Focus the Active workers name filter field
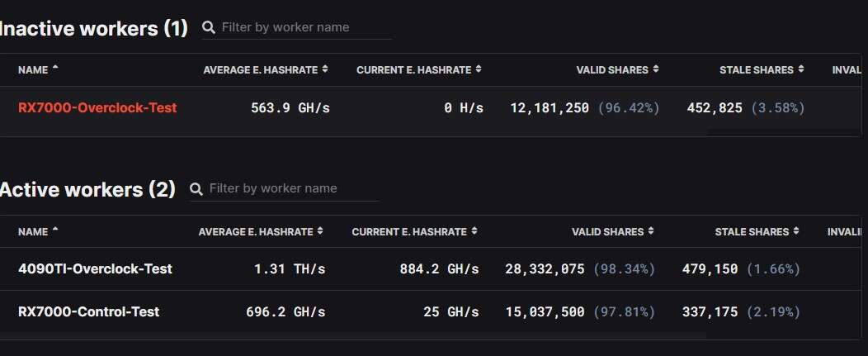The height and width of the screenshot is (356, 868). pyautogui.click(x=293, y=188)
